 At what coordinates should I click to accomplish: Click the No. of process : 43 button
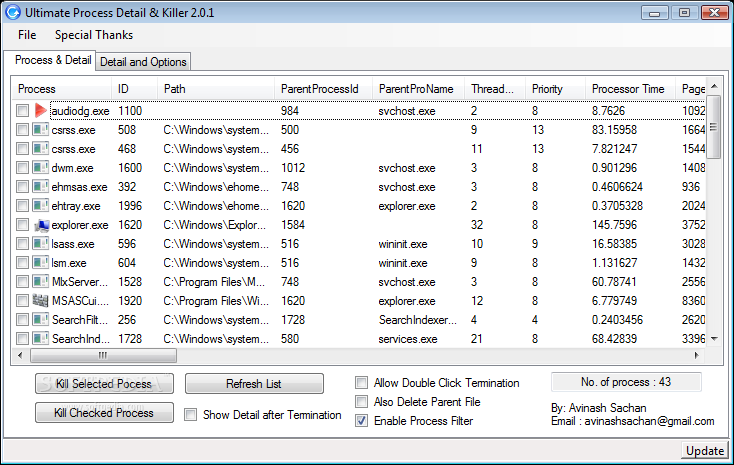626,382
